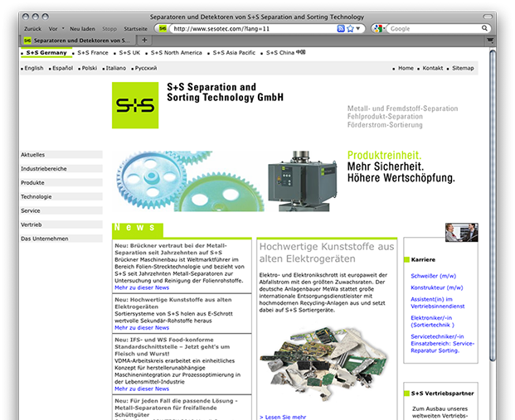Screen dimensions: 515x420
Task: Click the Google search engine icon
Action: click(x=377, y=28)
